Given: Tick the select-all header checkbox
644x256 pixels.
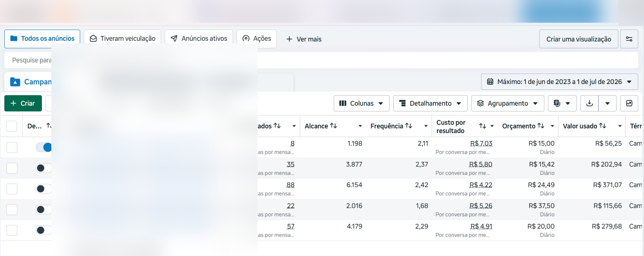Looking at the screenshot, I should 12,126.
